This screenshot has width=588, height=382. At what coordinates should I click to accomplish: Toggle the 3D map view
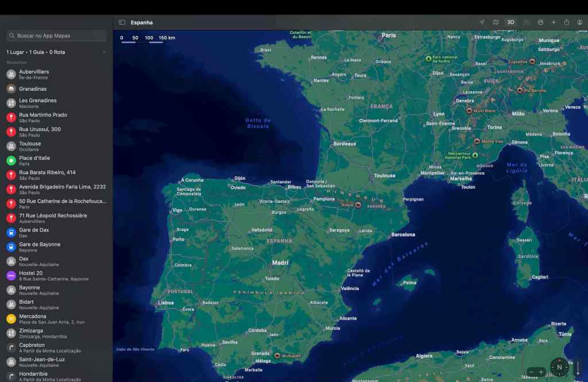pos(510,22)
